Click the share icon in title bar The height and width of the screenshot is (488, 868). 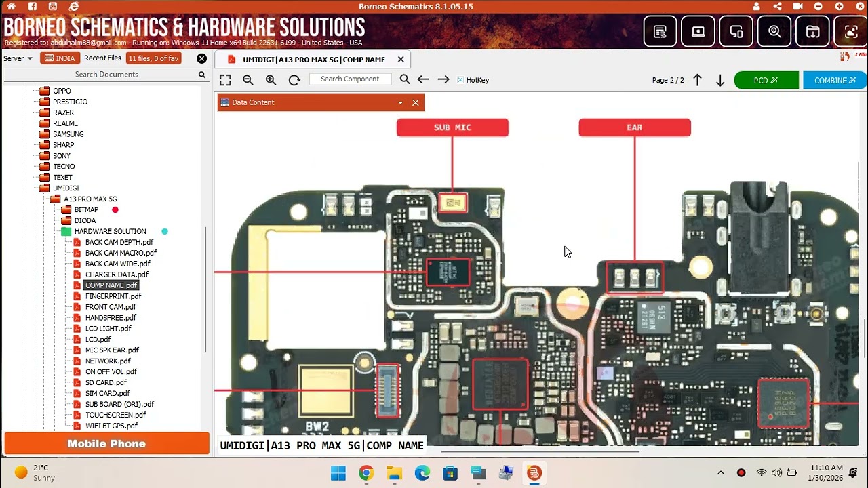coord(777,6)
